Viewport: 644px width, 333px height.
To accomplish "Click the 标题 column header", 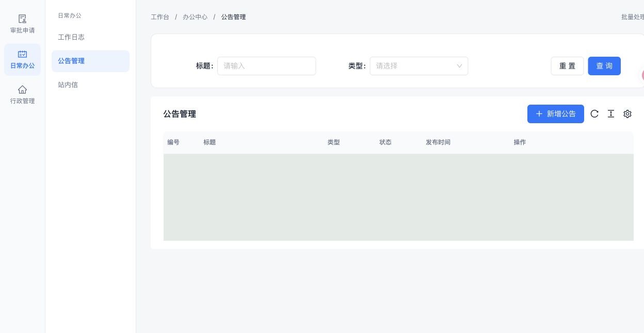I will 210,142.
